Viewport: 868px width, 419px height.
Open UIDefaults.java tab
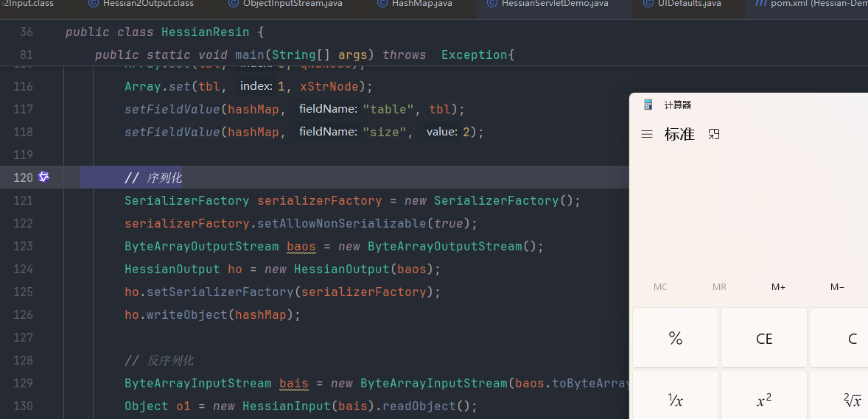pyautogui.click(x=682, y=4)
